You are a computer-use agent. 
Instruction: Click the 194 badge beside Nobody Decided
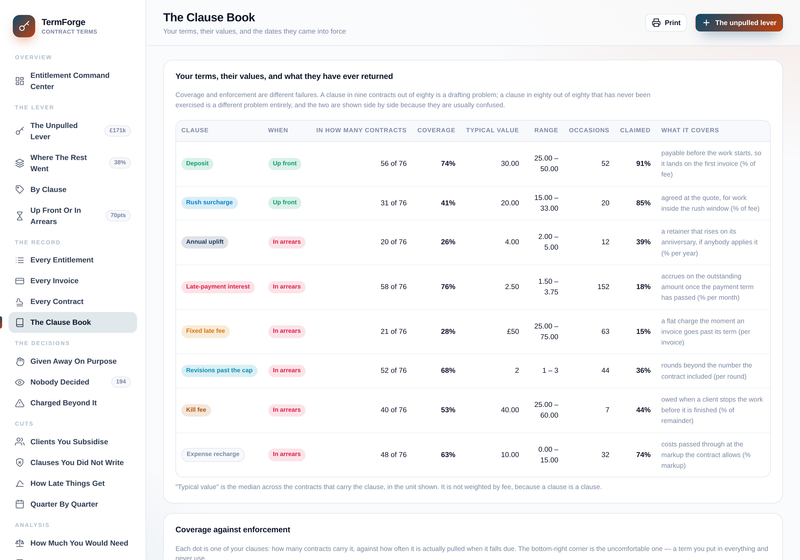[121, 382]
